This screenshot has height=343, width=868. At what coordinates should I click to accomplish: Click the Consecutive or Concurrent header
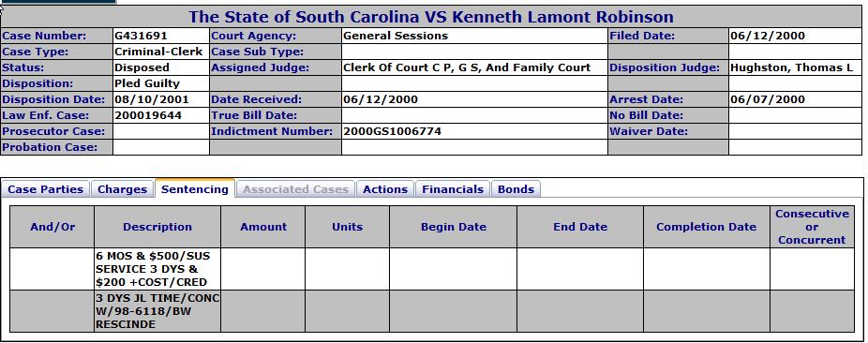[812, 227]
